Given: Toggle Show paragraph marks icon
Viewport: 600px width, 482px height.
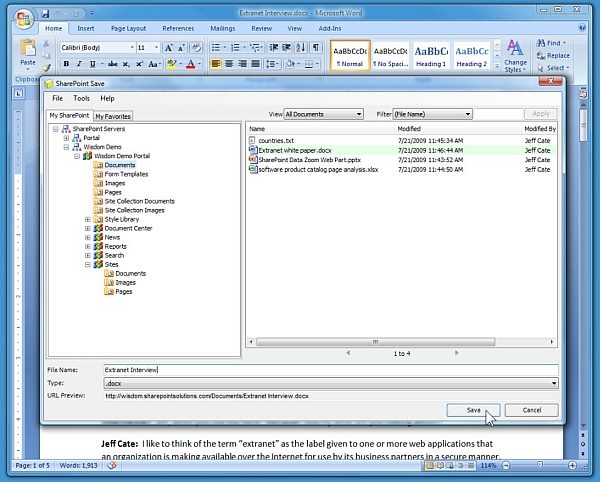Looking at the screenshot, I should [x=316, y=47].
